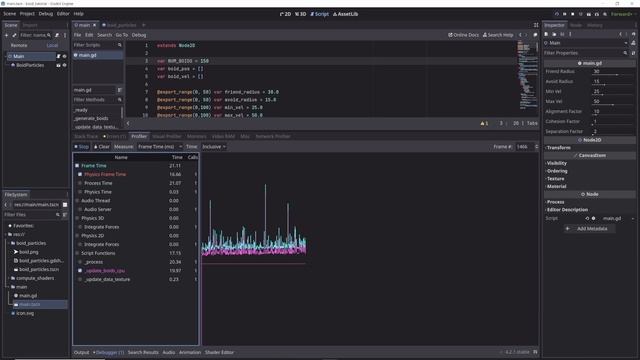
Task: Adjust Avoid Radius slider
Action: [x=612, y=85]
